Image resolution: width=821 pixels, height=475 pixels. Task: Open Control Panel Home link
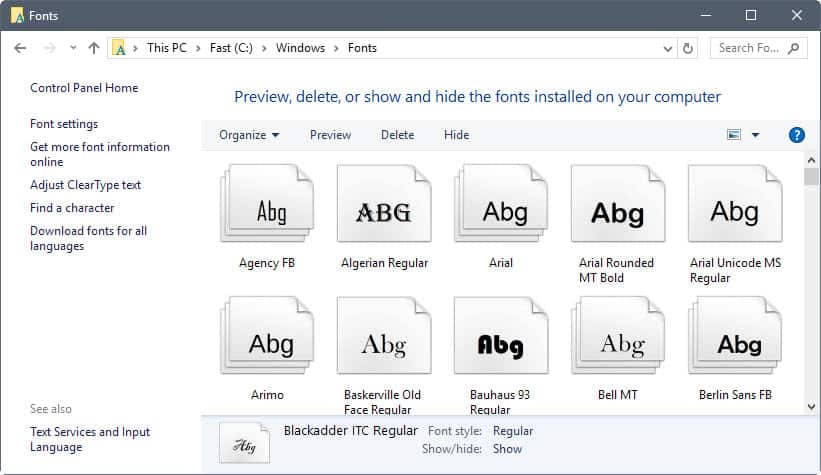pos(84,88)
